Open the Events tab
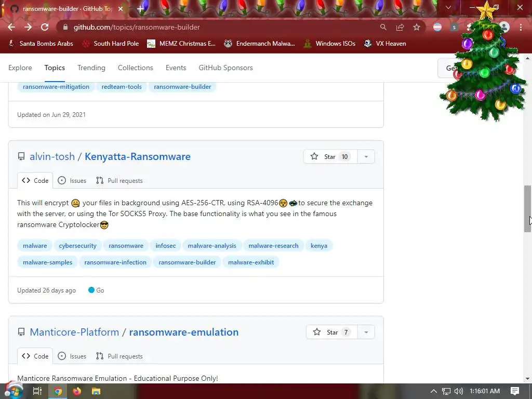The width and height of the screenshot is (532, 399). point(176,68)
